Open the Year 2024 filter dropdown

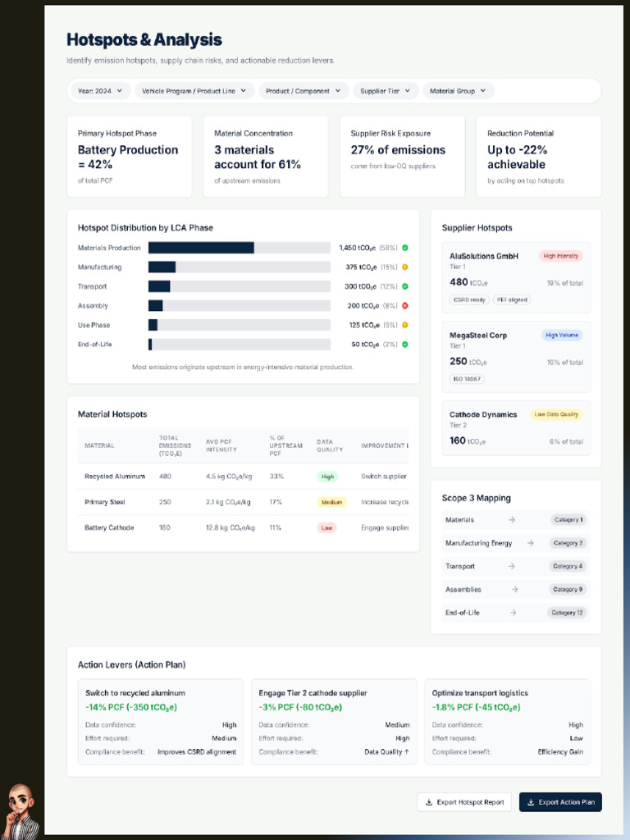coord(99,91)
